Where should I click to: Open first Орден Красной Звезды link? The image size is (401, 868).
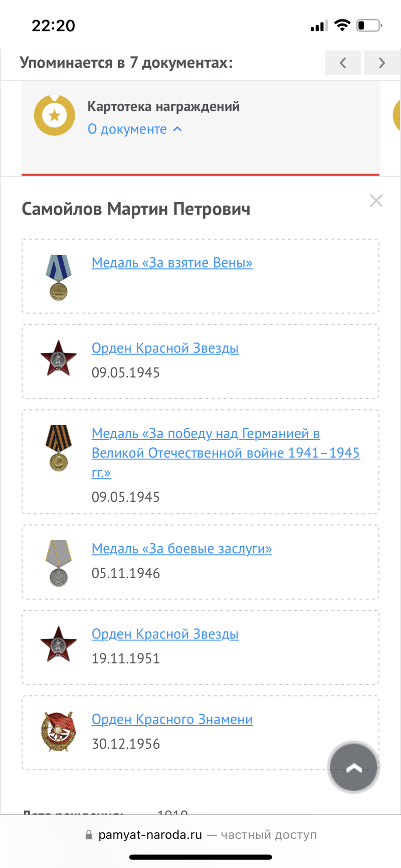[x=165, y=348]
